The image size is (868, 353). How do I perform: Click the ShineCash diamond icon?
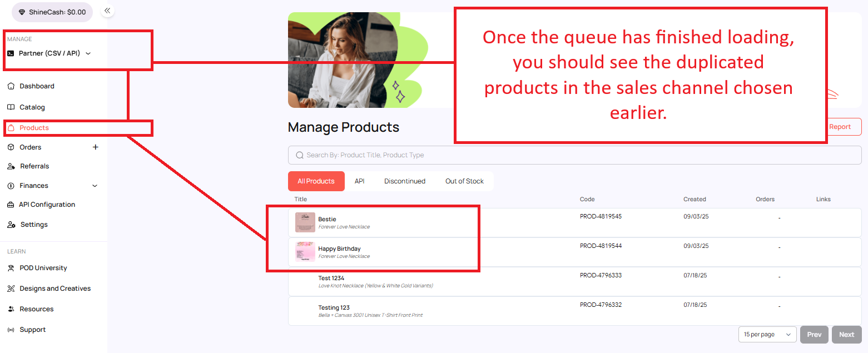coord(22,12)
